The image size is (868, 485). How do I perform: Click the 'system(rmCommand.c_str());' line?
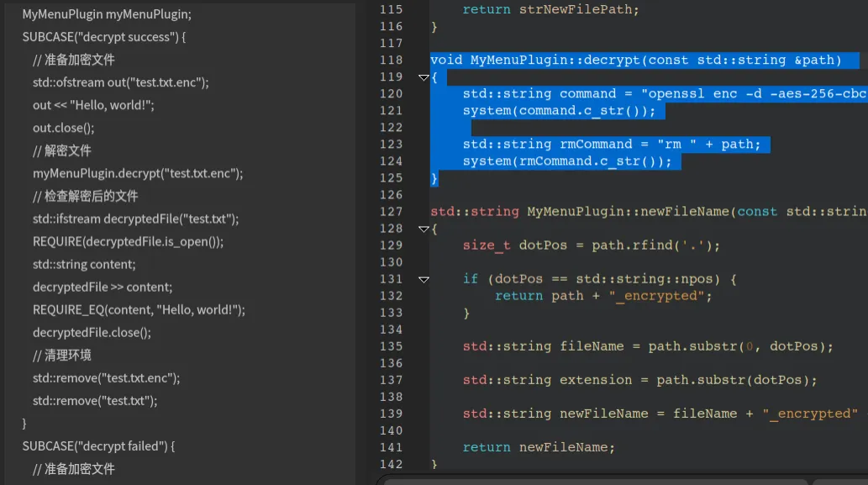567,161
